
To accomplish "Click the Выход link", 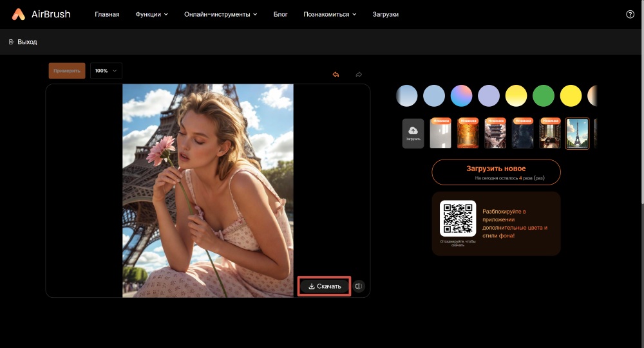I will point(27,42).
